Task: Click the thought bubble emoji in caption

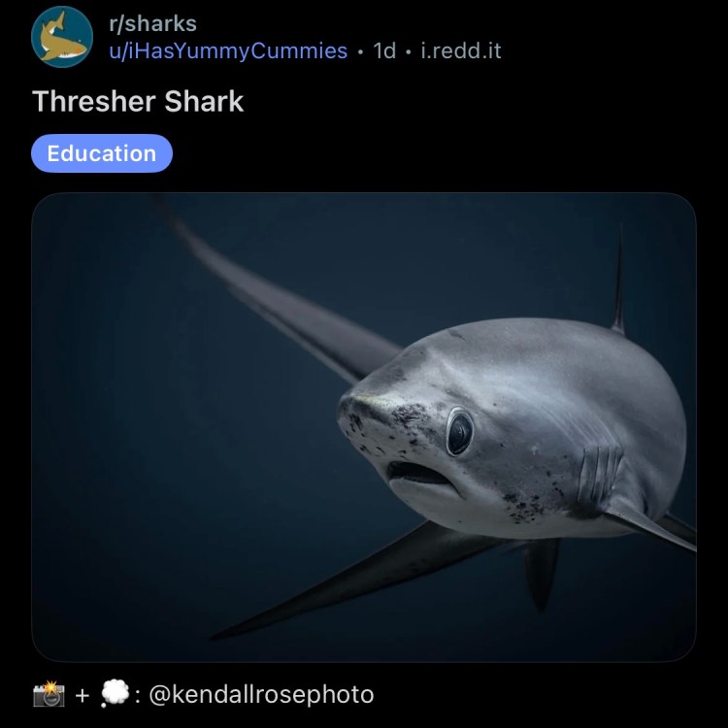Action: pos(115,694)
